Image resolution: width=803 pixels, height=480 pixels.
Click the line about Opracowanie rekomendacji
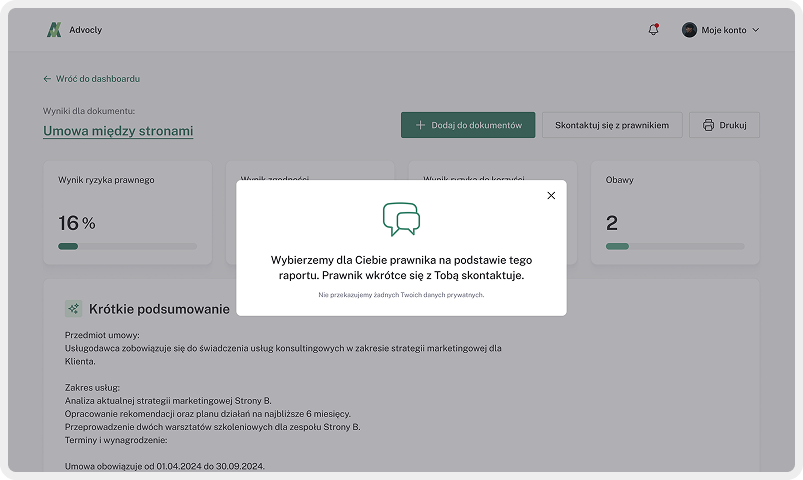click(x=208, y=414)
